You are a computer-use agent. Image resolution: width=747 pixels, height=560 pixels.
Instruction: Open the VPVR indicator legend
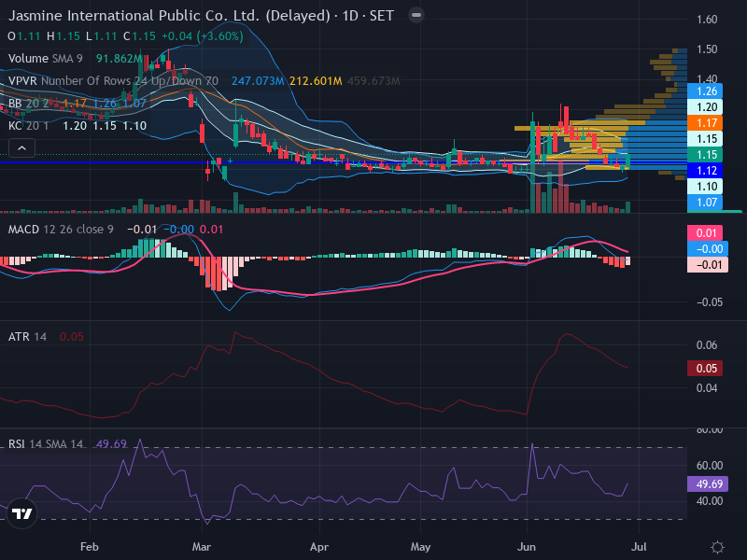(x=113, y=81)
